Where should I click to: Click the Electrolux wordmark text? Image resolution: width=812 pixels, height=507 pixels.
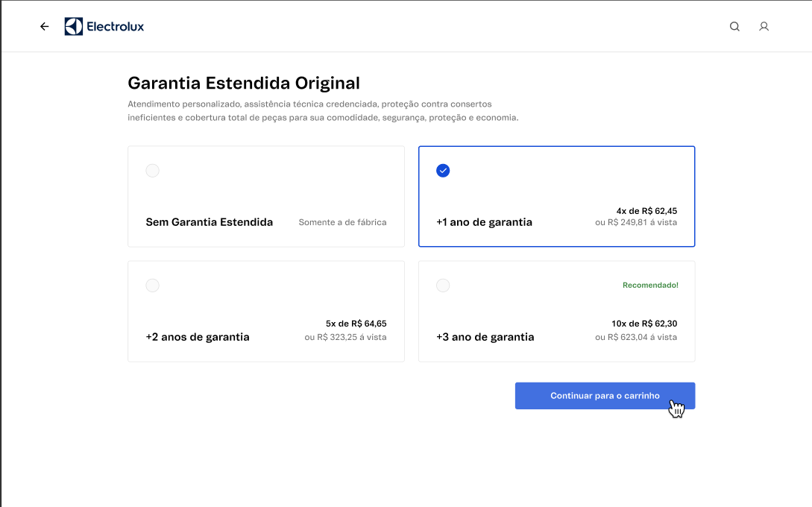[115, 27]
